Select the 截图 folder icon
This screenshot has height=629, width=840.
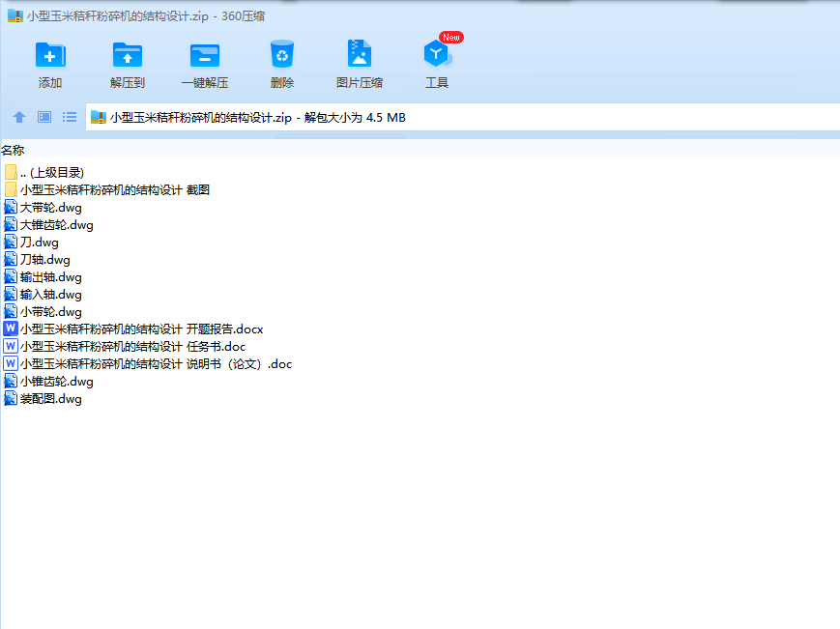point(11,189)
